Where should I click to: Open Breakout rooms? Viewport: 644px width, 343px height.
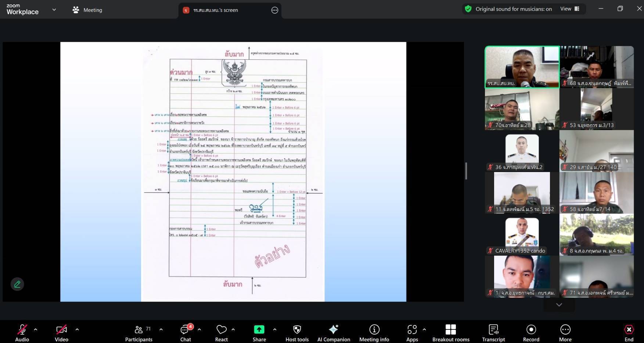450,333
